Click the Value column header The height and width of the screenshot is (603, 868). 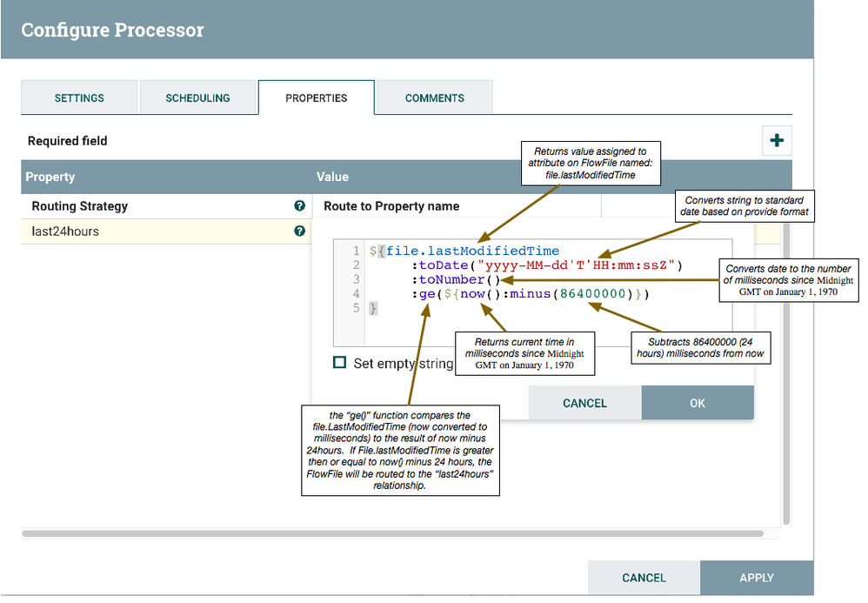tap(333, 177)
